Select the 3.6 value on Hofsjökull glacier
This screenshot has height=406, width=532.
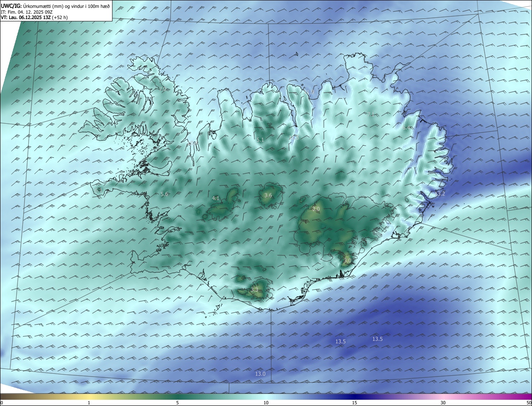point(268,195)
